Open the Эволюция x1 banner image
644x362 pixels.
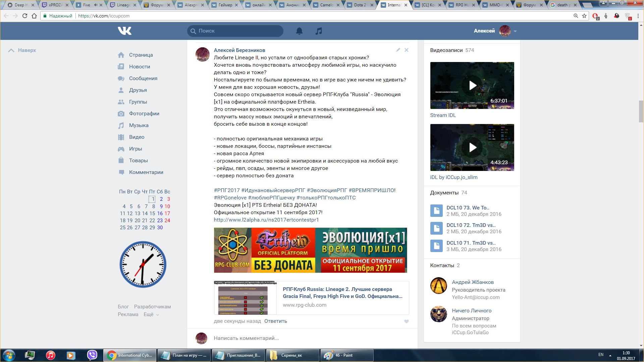[x=310, y=250]
